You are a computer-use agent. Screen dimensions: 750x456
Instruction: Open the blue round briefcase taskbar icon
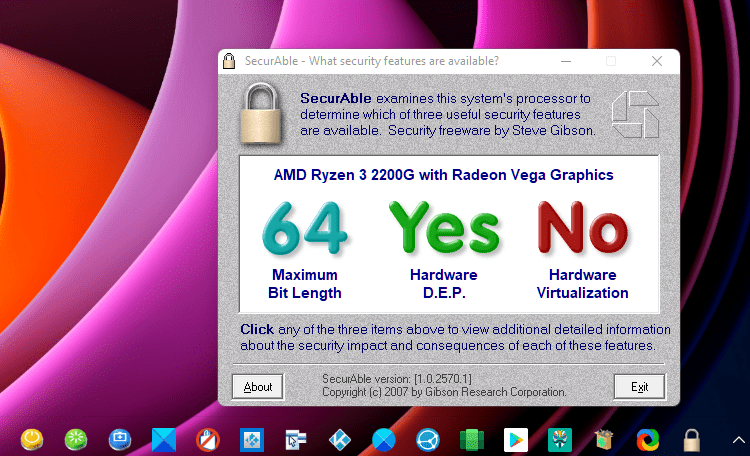(x=120, y=440)
